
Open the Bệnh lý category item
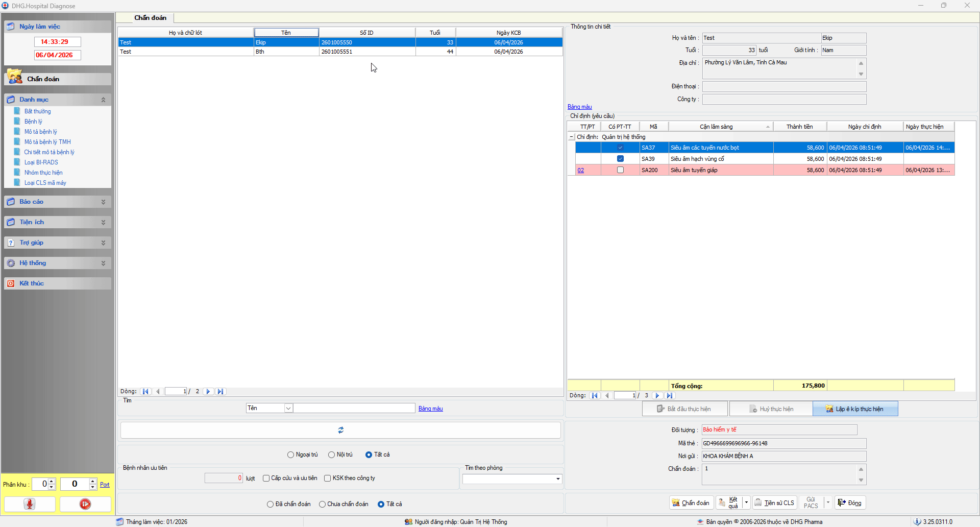tap(33, 122)
